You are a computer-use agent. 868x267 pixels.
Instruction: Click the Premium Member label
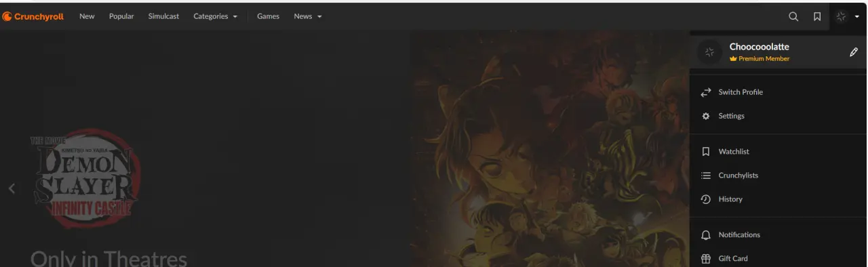(x=764, y=59)
